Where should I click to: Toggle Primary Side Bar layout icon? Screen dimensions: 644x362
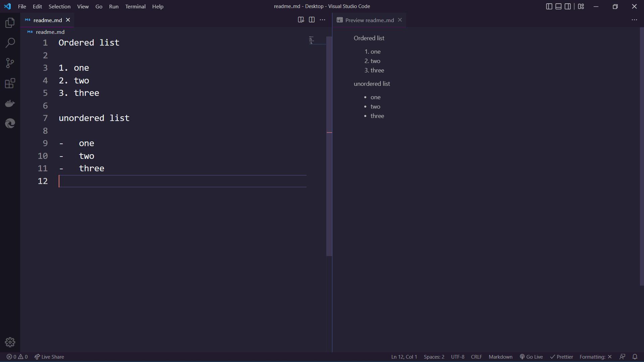click(x=549, y=6)
